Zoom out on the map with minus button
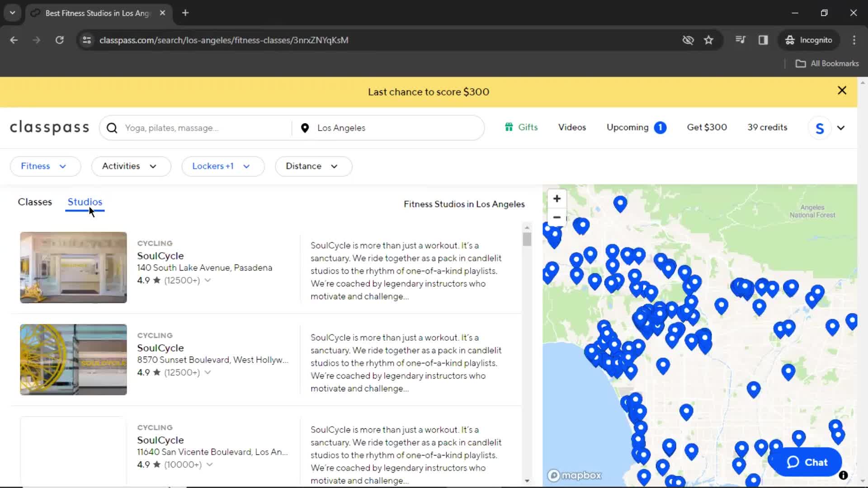Image resolution: width=868 pixels, height=488 pixels. 557,217
